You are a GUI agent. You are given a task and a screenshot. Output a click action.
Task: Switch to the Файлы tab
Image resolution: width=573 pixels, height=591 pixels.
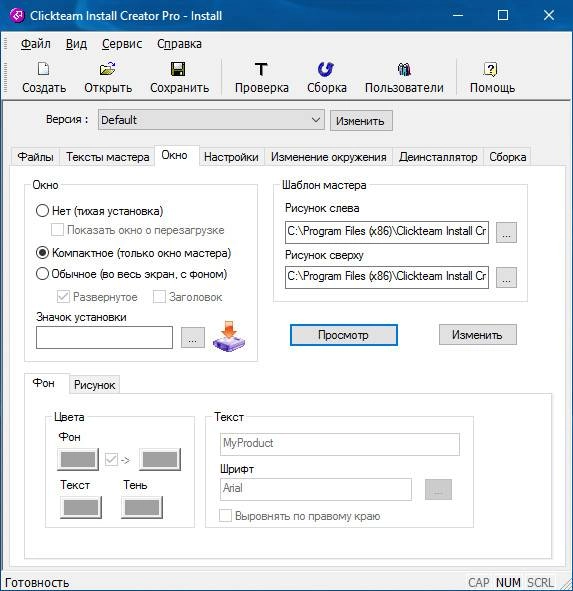click(x=35, y=157)
